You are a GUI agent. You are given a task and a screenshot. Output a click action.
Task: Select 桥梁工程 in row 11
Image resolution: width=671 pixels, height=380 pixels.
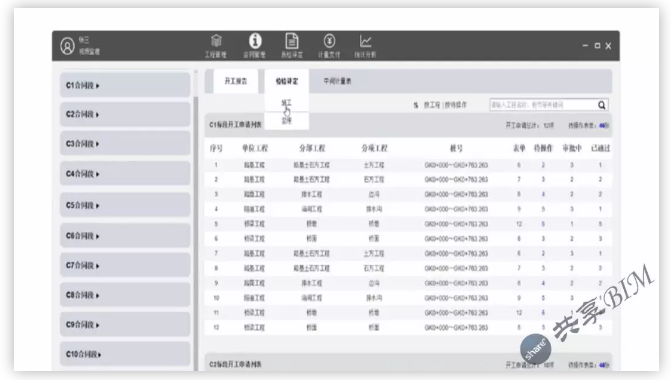254,313
